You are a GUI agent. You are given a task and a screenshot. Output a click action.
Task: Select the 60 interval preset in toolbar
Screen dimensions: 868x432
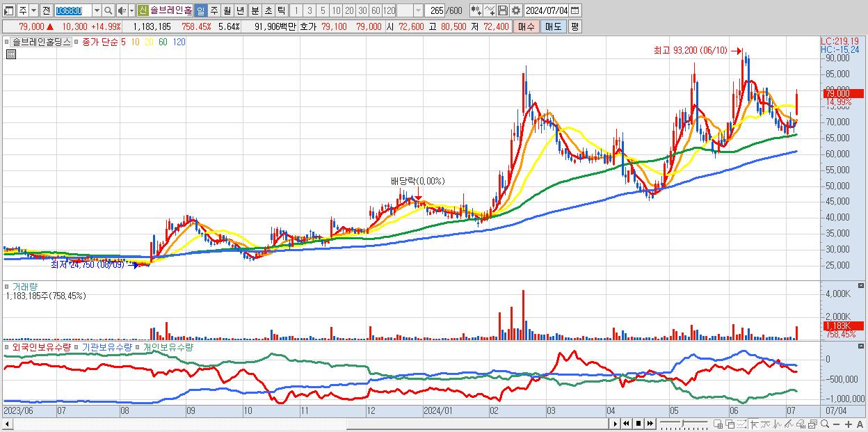[376, 10]
